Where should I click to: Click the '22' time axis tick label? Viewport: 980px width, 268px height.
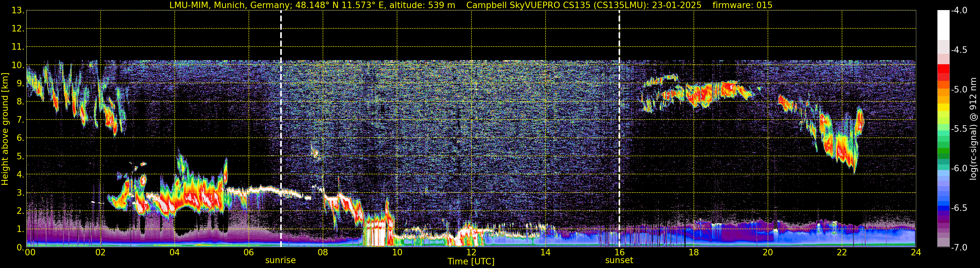[842, 252]
